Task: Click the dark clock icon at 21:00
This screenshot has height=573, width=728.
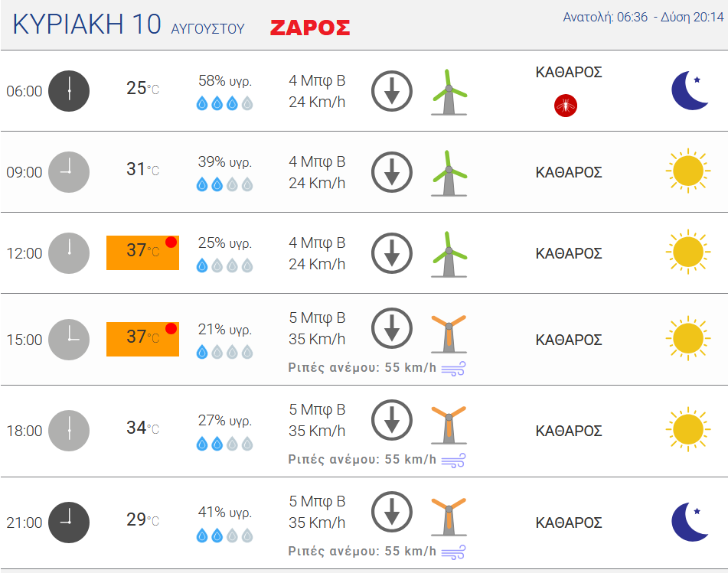Action: pos(69,523)
